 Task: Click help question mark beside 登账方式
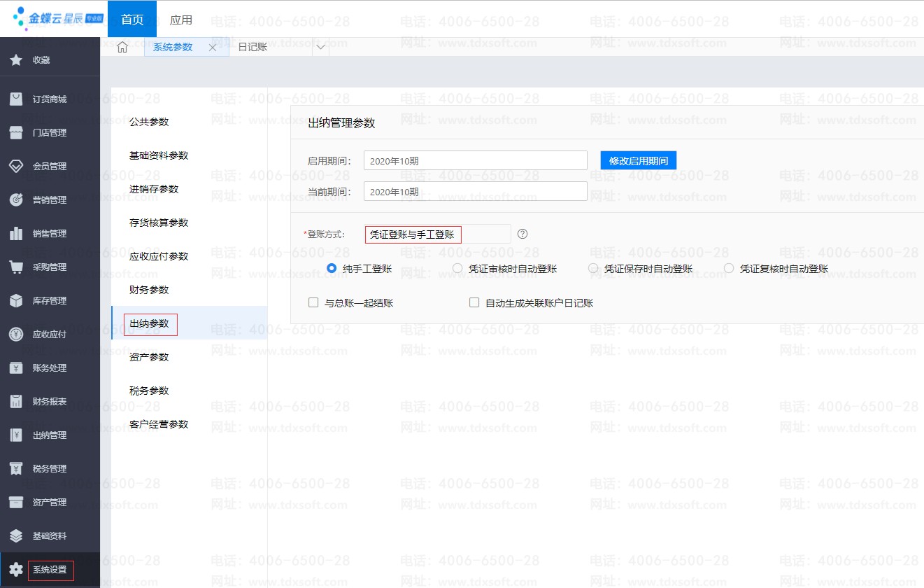(523, 234)
